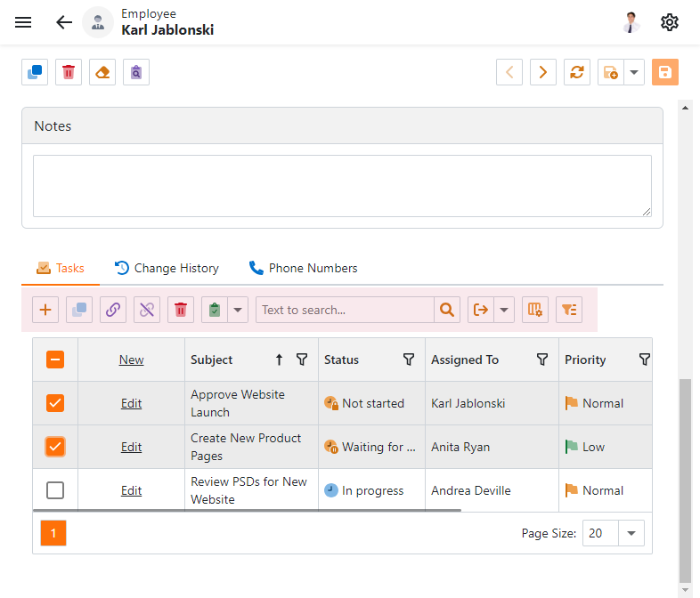Image resolution: width=700 pixels, height=598 pixels.
Task: Switch to the Change History tab
Action: (x=167, y=268)
